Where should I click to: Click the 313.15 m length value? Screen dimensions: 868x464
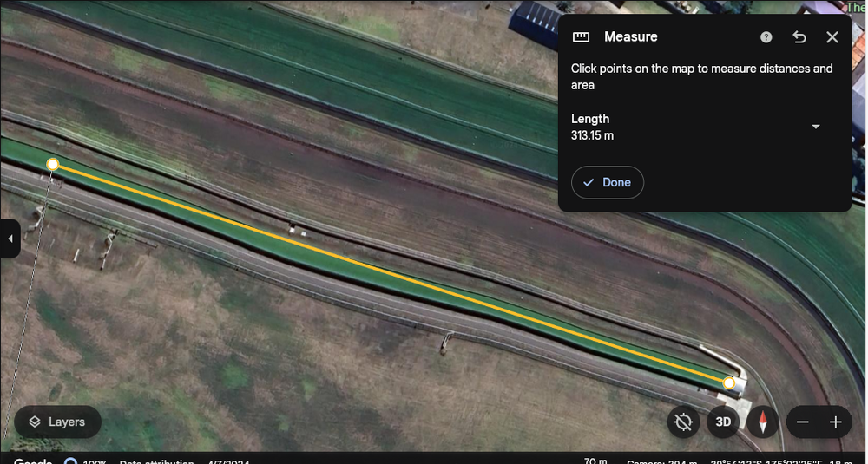coord(593,135)
